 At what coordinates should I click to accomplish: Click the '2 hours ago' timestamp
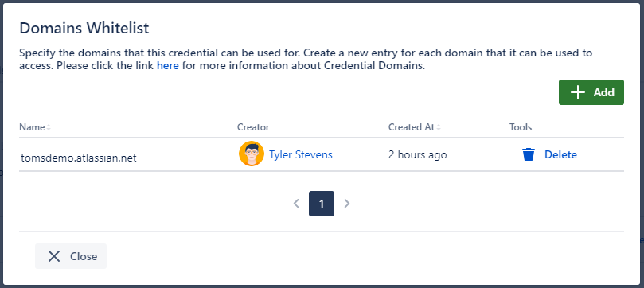pyautogui.click(x=417, y=154)
